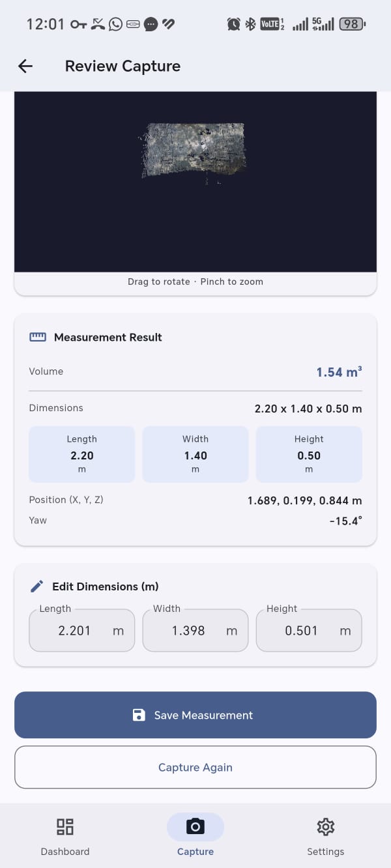This screenshot has height=868, width=391.
Task: Tap the alarm clock status icon
Action: 233,24
